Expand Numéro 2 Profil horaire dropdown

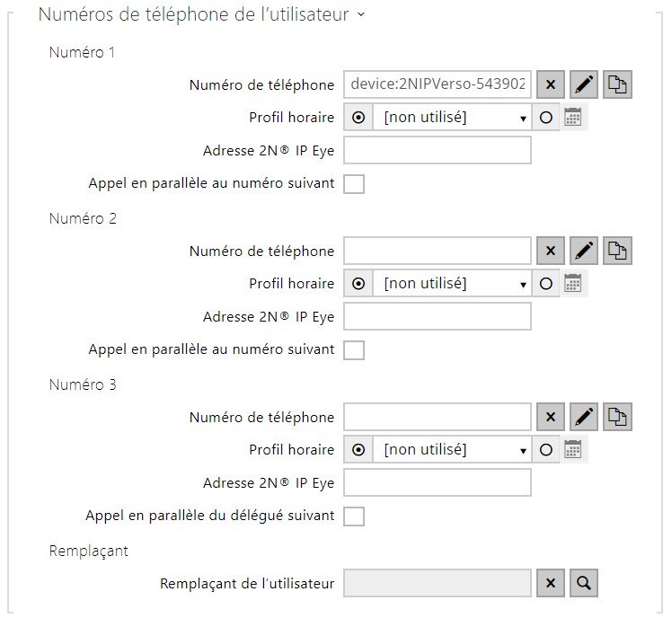(453, 284)
